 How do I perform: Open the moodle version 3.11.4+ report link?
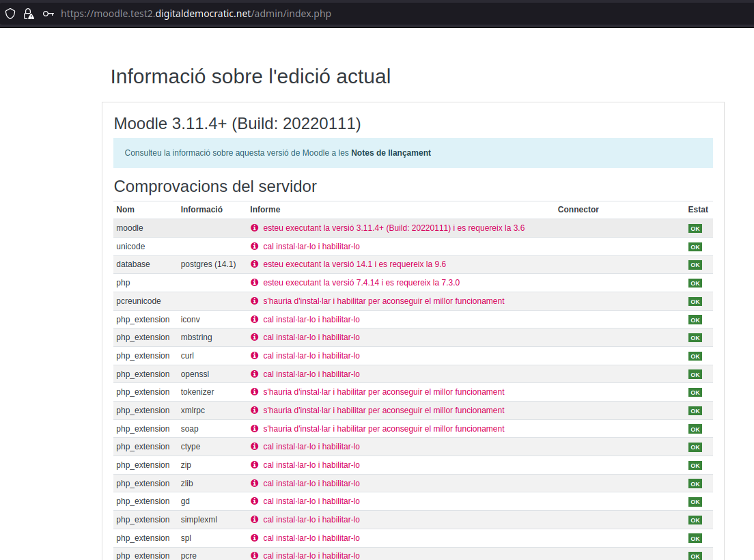(x=394, y=228)
